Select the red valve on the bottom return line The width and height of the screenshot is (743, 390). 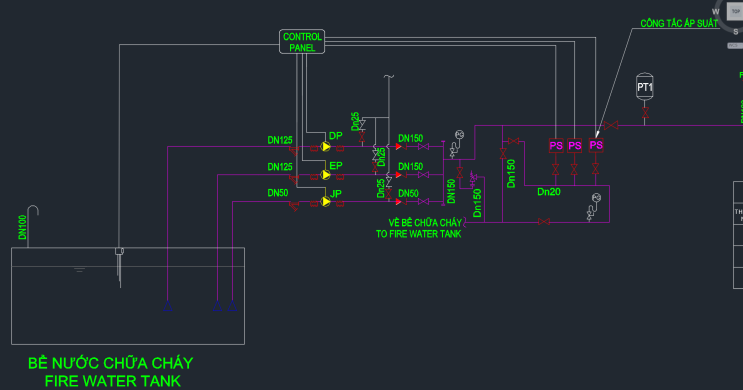tap(544, 222)
